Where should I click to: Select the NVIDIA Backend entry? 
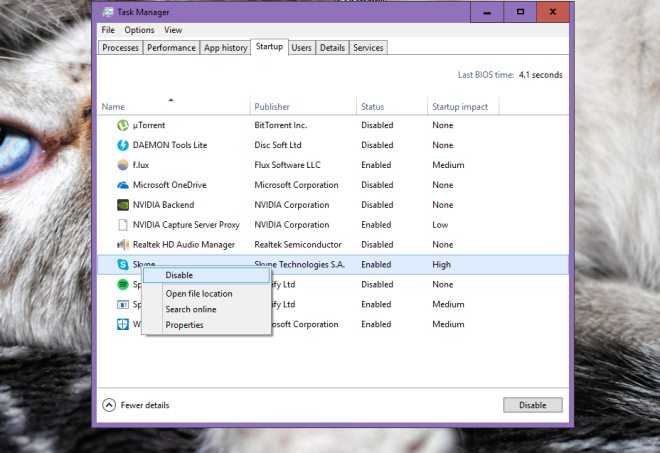click(164, 205)
